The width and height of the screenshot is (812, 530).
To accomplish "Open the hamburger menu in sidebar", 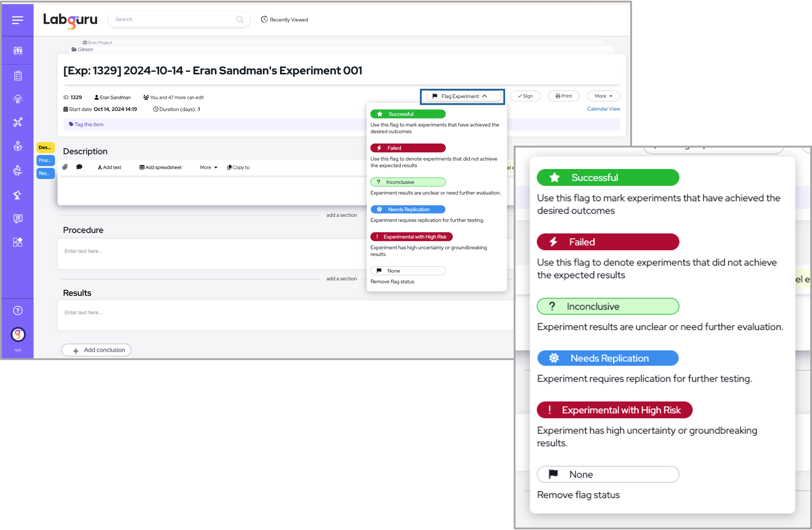I will [x=18, y=20].
